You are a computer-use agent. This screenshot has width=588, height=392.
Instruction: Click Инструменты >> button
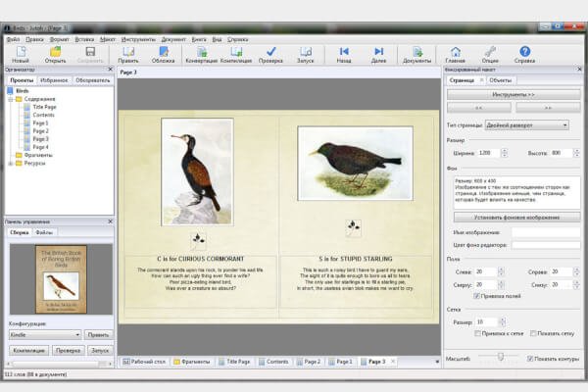[x=514, y=94]
